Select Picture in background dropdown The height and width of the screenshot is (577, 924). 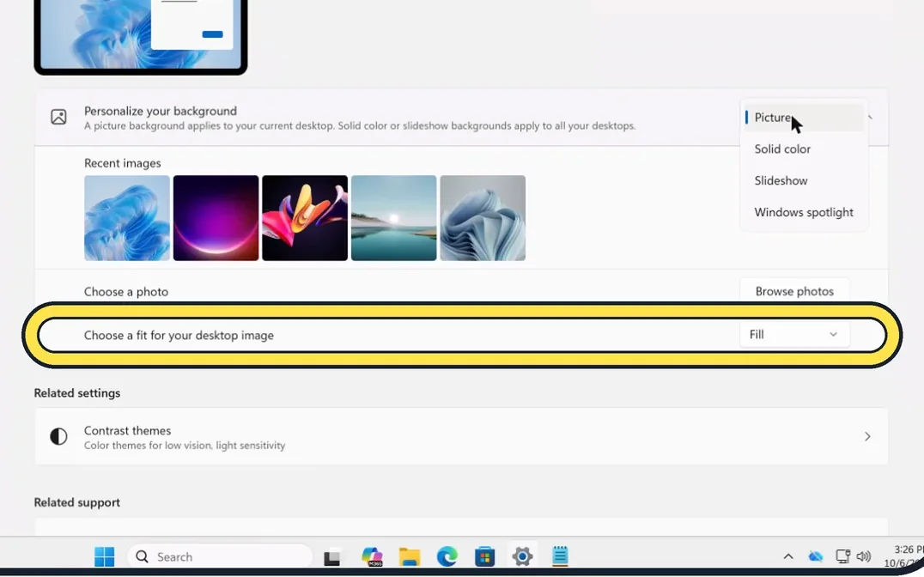click(x=803, y=118)
